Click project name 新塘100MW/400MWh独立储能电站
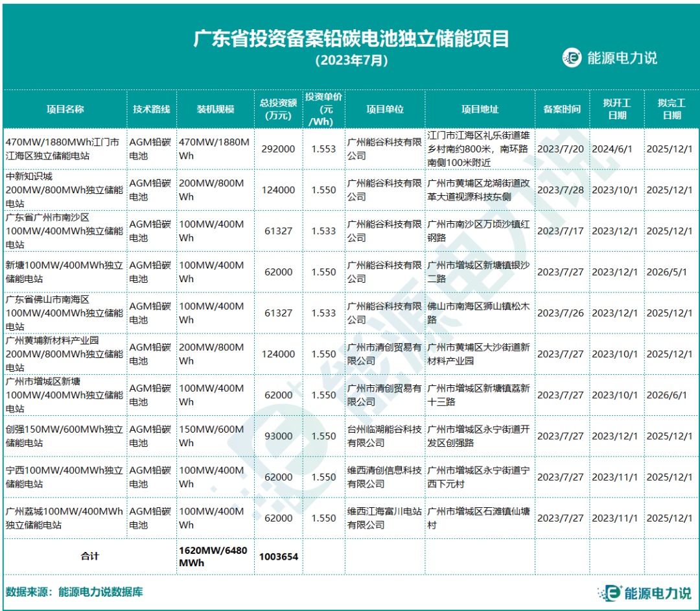The width and height of the screenshot is (700, 611). (64, 272)
